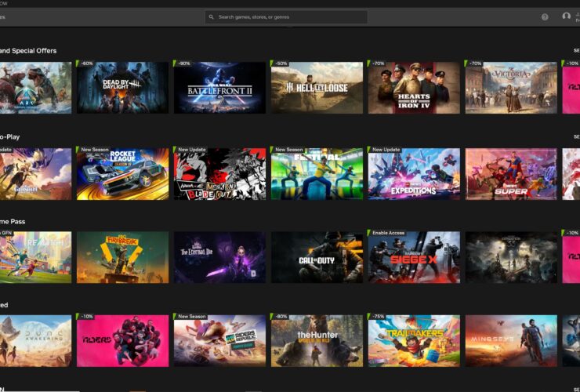Click the -80% badge on theHunter tile
Screen dimensions: 580x392
tap(280, 317)
